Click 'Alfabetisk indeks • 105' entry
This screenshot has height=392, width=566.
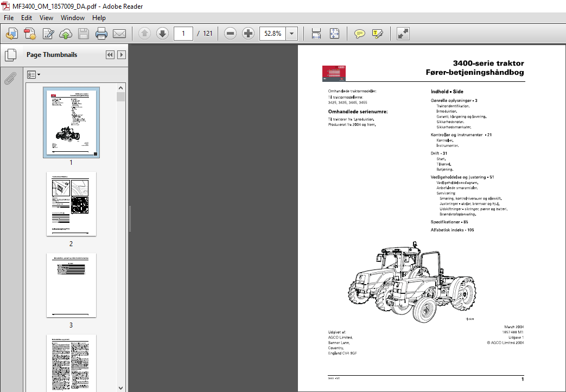(x=452, y=230)
